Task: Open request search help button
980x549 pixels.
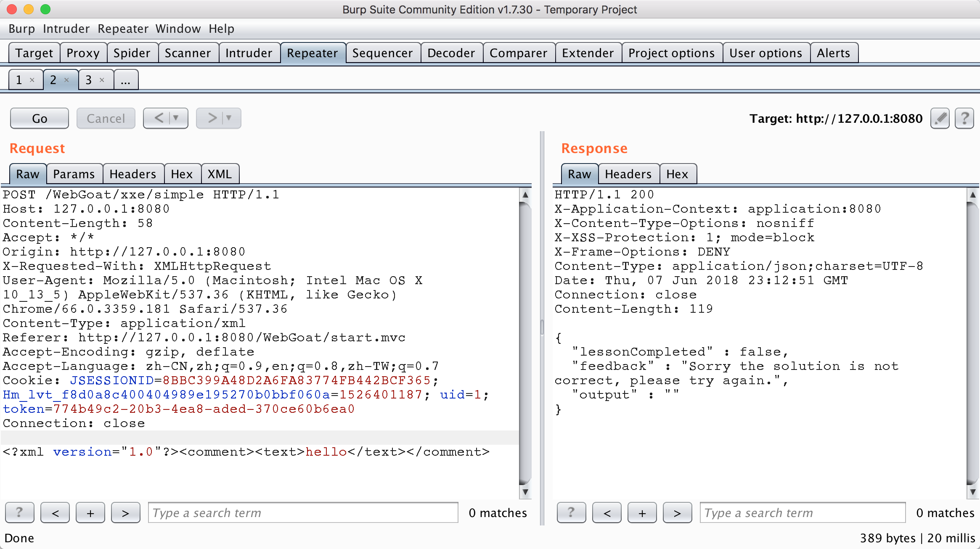Action: tap(20, 512)
